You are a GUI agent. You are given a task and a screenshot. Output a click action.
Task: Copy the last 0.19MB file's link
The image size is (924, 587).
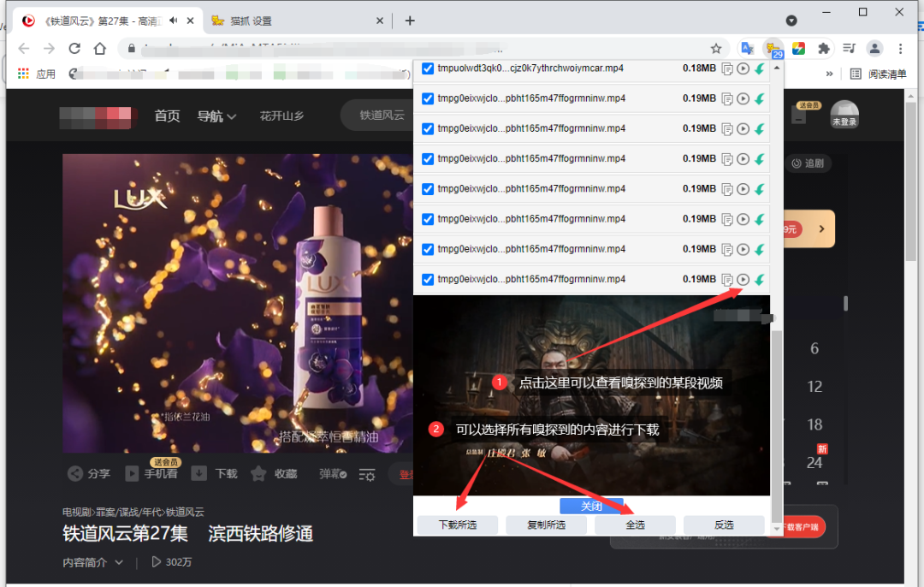point(727,280)
